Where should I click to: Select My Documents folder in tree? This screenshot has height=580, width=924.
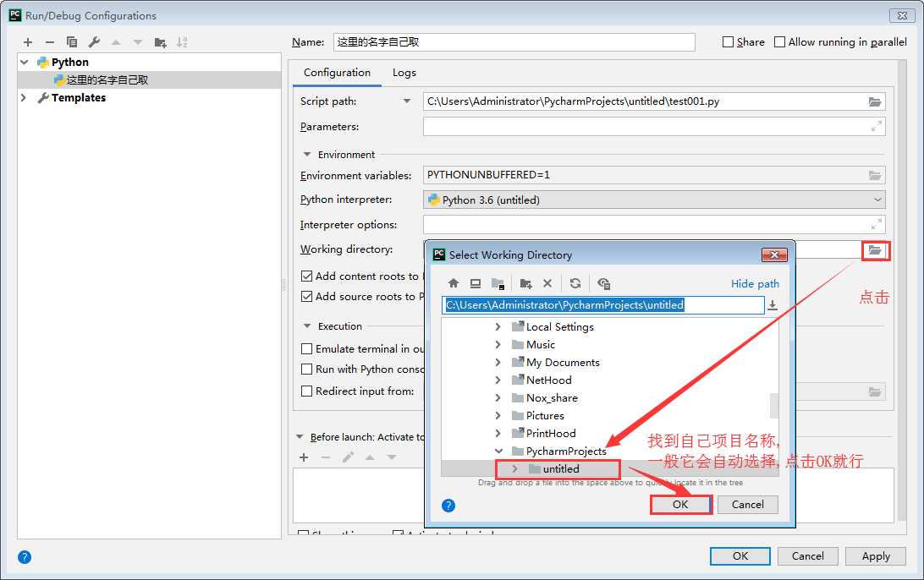click(563, 363)
